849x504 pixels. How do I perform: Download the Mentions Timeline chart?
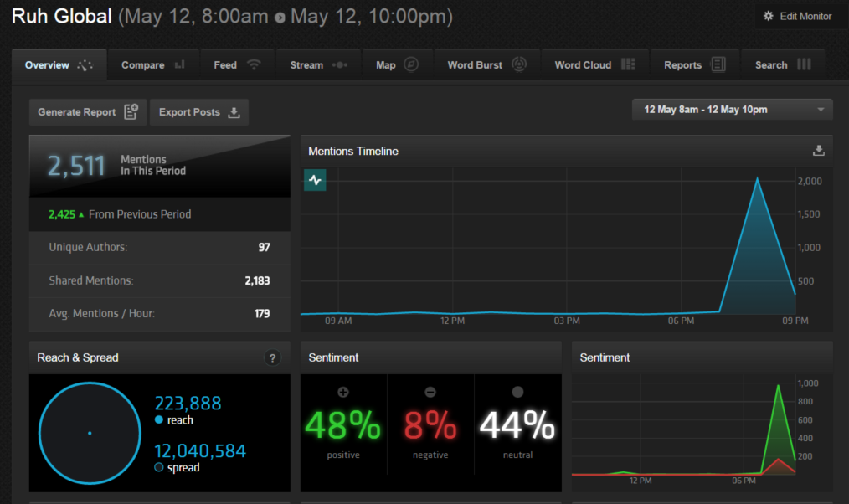click(819, 151)
